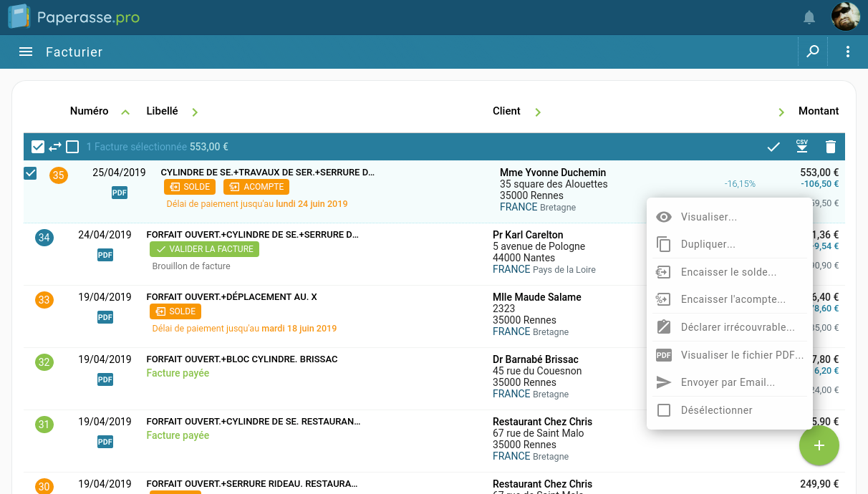868x494 pixels.
Task: Expand sorting on the Client column
Action: [x=538, y=112]
